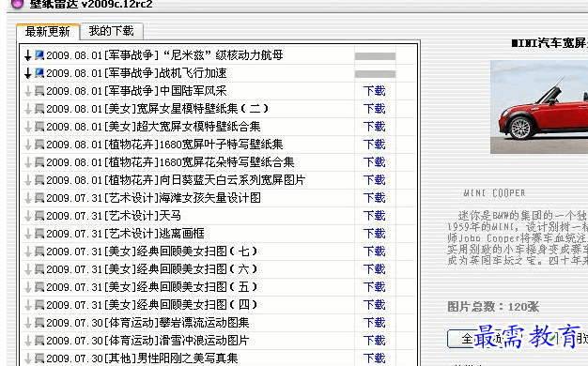Screen dimensions: 588x366
Task: Select row text 1680宽屏叶子特写壁纸集
Action: (222, 145)
